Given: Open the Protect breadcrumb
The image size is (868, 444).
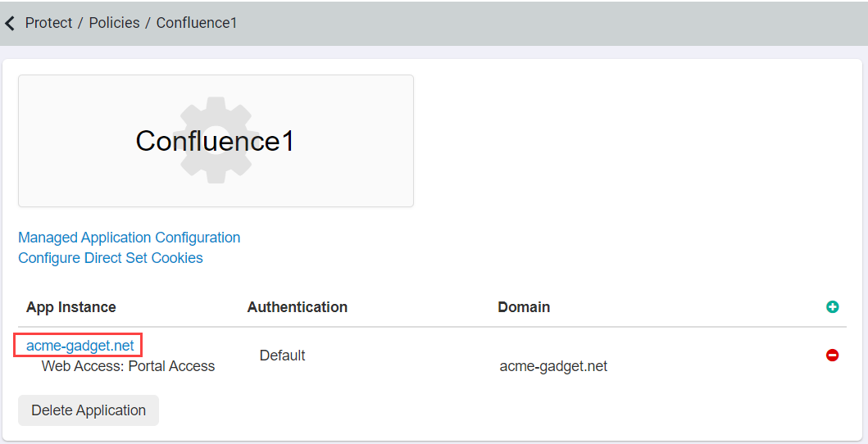Looking at the screenshot, I should 48,23.
